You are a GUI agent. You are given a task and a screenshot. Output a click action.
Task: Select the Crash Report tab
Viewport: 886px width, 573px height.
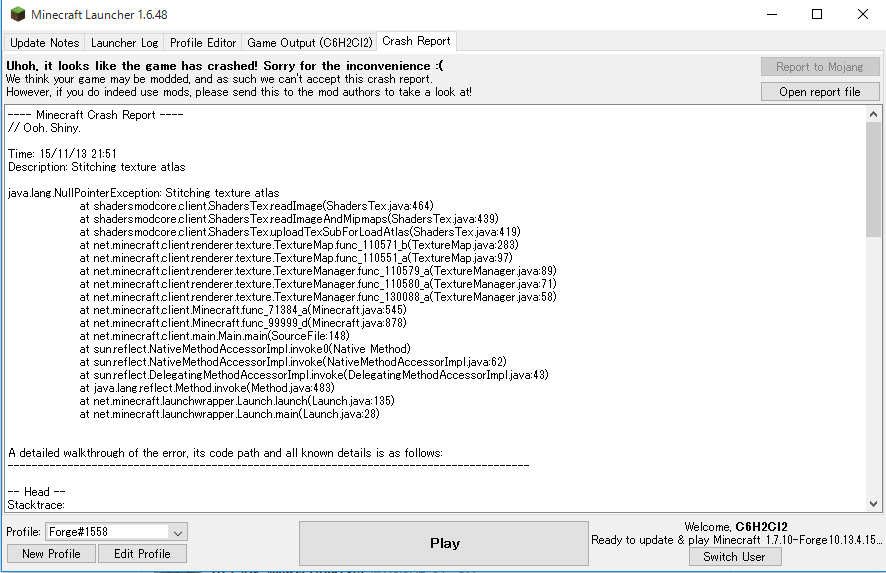coord(416,41)
